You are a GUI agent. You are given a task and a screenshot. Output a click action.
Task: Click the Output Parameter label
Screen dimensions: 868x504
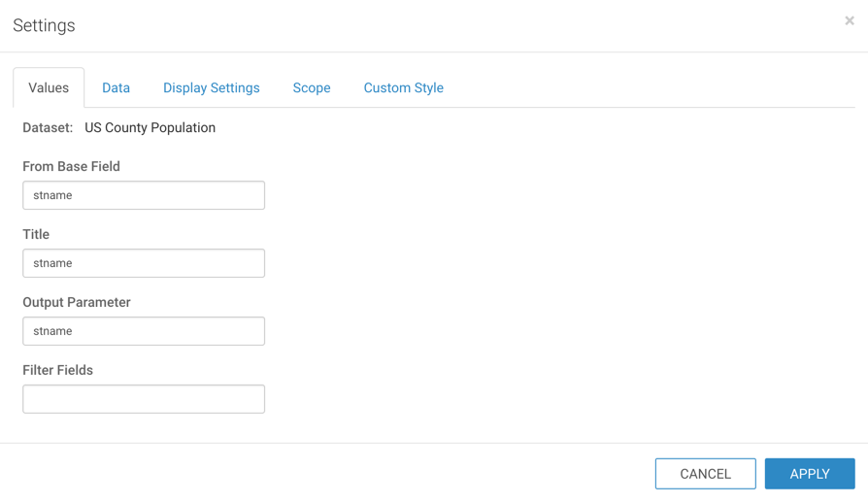77,302
